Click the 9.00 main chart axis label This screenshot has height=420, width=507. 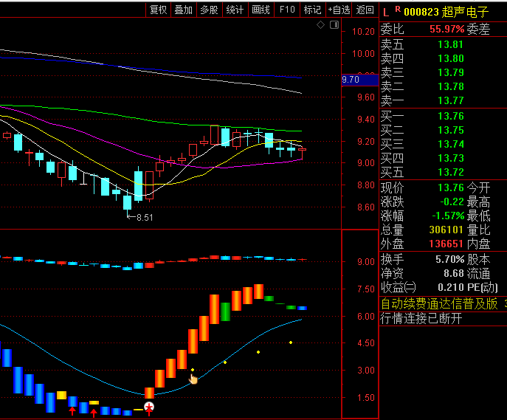366,163
